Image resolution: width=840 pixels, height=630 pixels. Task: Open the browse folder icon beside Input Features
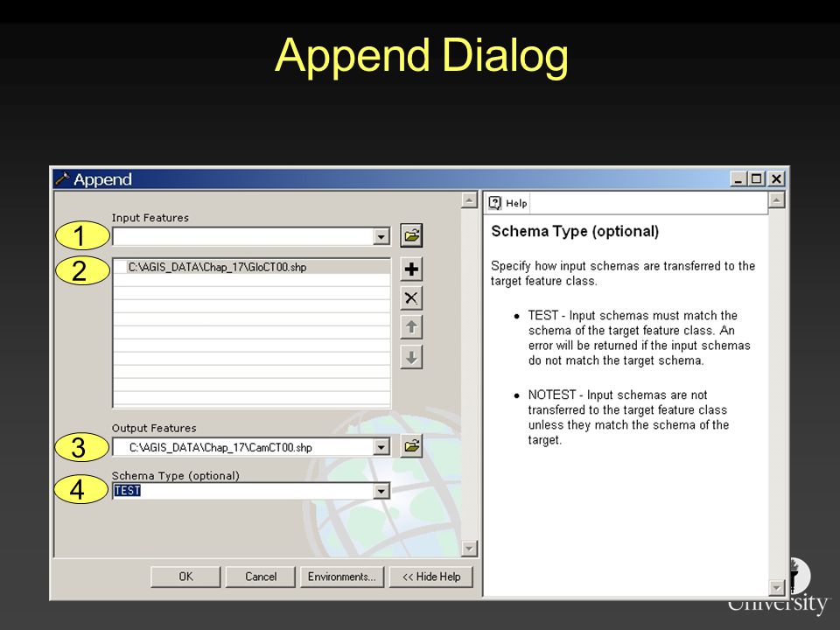(x=411, y=235)
